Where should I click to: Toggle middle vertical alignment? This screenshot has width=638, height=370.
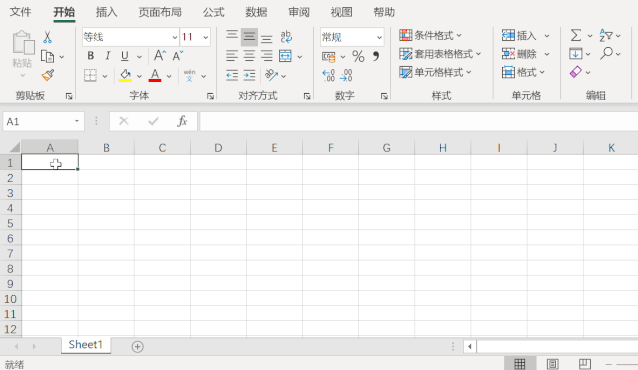click(249, 37)
